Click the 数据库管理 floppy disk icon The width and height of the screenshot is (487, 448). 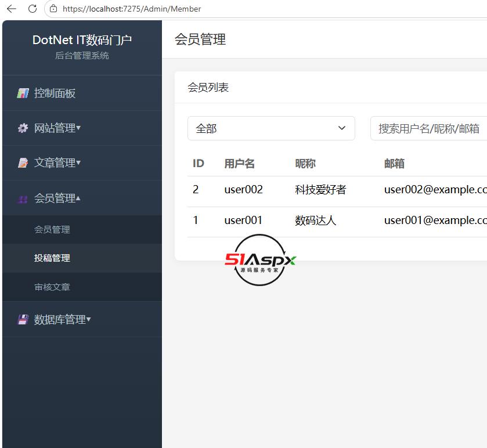click(23, 320)
